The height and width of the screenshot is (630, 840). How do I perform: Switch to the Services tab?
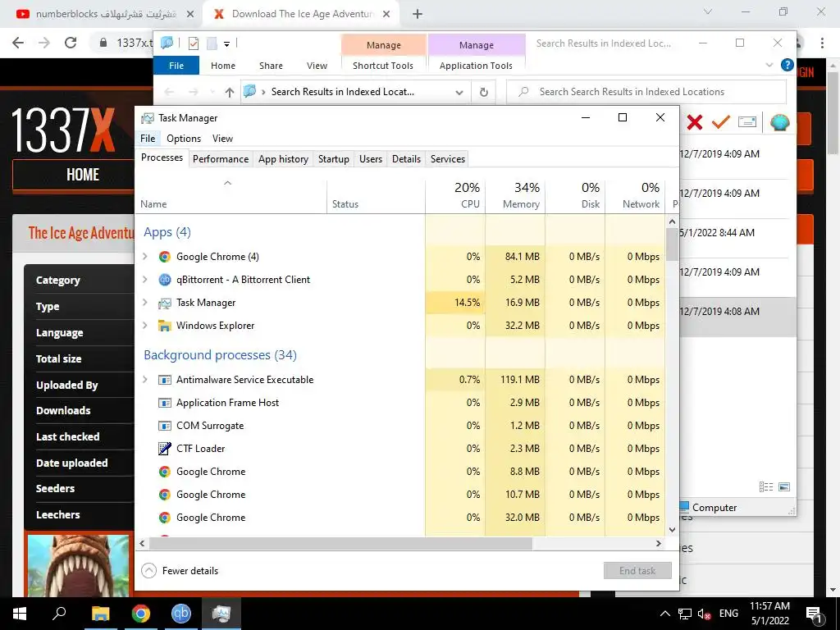[447, 159]
